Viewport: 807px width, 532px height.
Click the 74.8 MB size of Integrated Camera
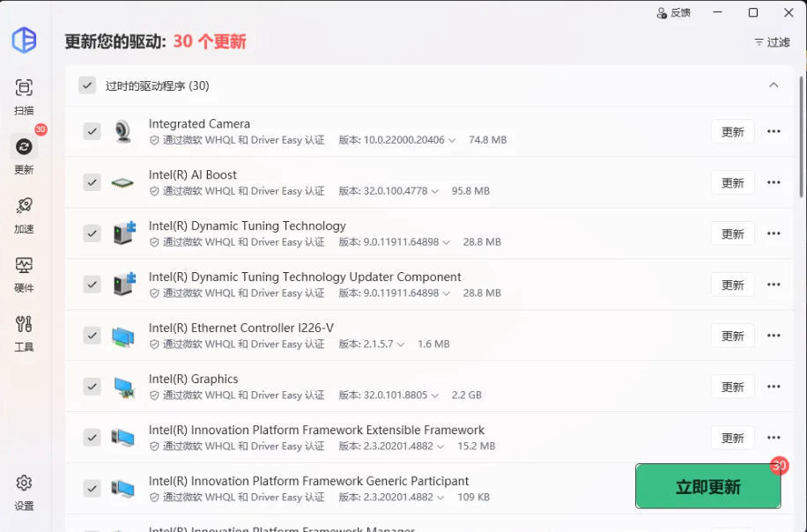487,140
